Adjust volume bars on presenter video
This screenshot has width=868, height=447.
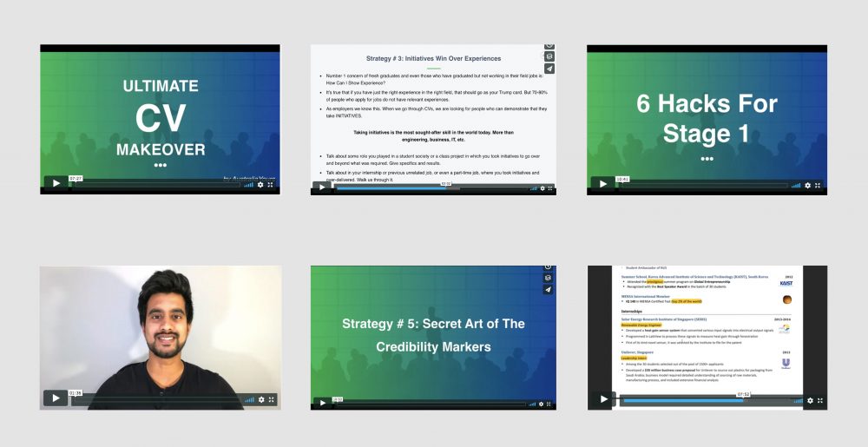pos(250,399)
